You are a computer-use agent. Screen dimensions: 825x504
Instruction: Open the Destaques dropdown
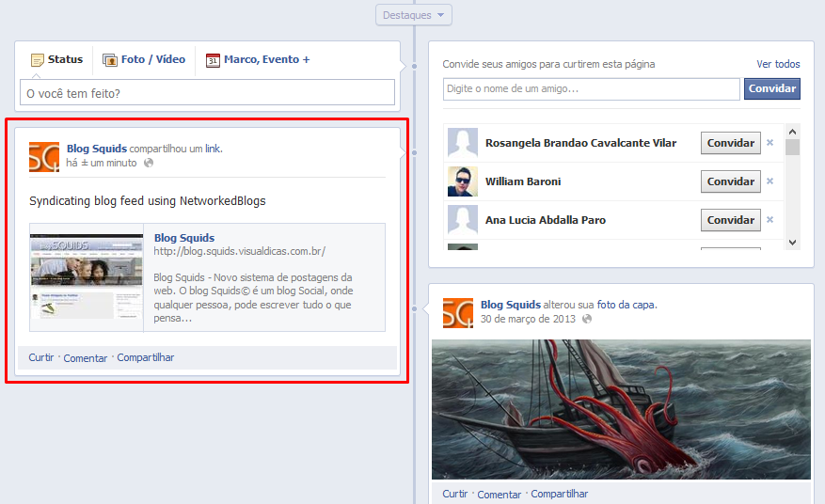click(414, 15)
